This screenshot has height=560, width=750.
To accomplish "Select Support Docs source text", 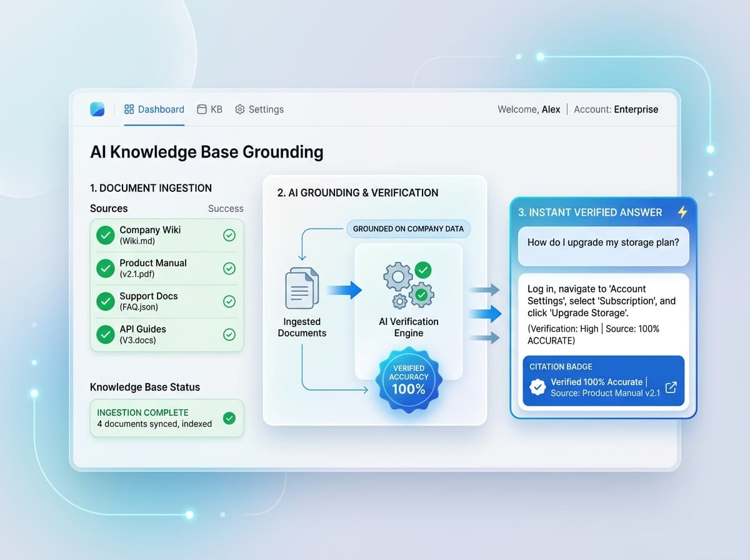I will (x=149, y=301).
